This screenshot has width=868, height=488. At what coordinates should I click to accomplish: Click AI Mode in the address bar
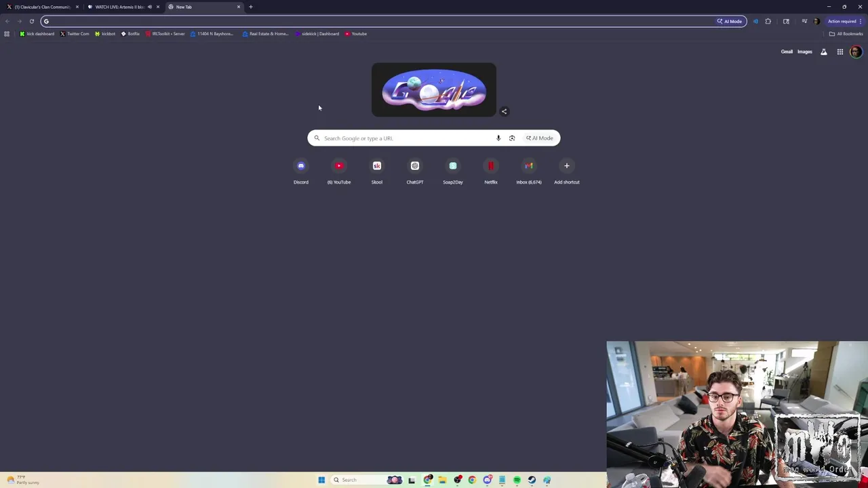point(730,21)
